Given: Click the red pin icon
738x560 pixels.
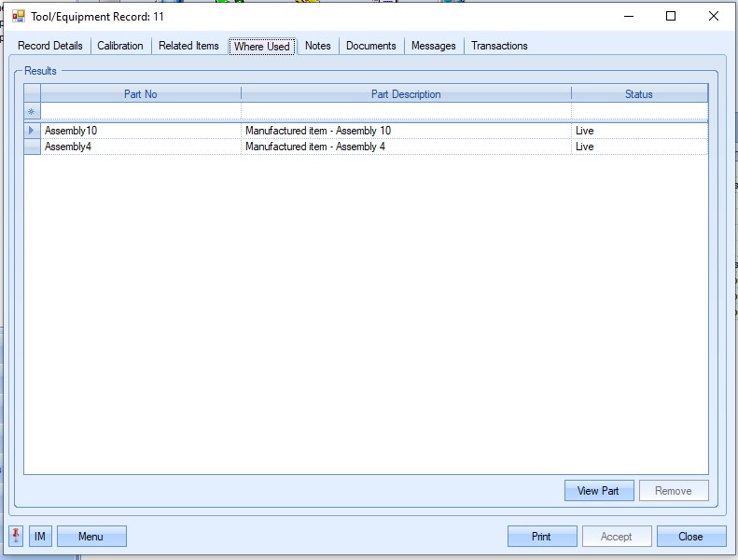Looking at the screenshot, I should (x=16, y=537).
